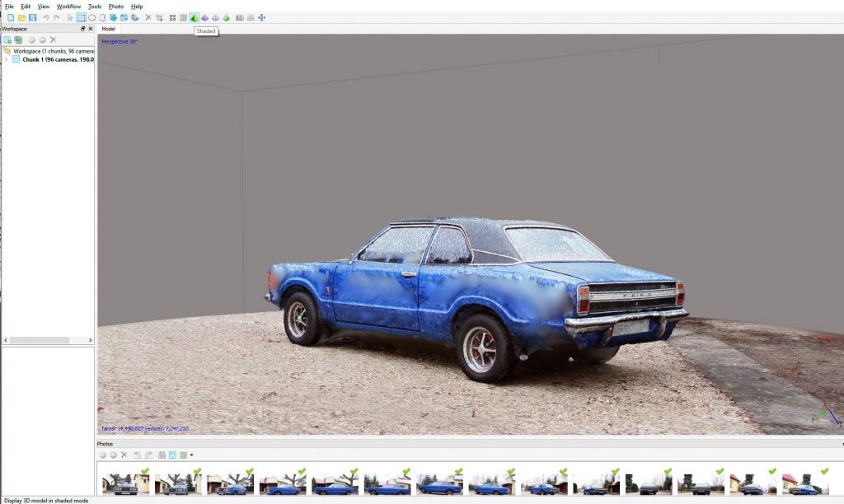
Task: Choose the Crop Selection tool
Action: tap(159, 17)
